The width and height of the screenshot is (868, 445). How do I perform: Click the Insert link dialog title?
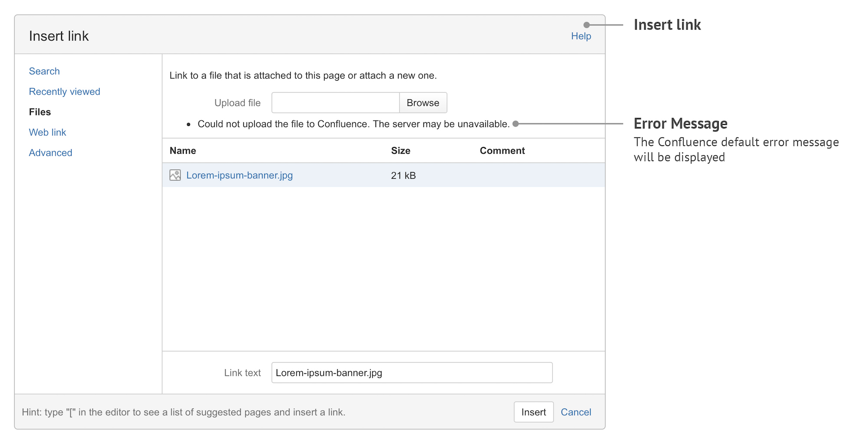59,36
